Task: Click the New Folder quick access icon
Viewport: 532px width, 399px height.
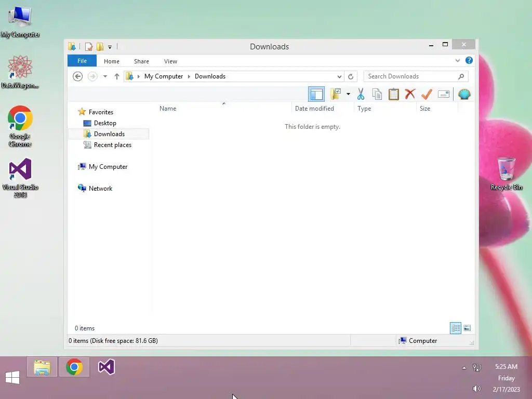Action: pyautogui.click(x=100, y=46)
